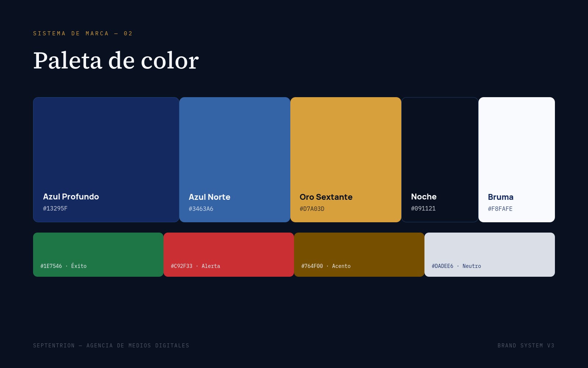Click the Oro Sextante name label
The image size is (588, 368).
[x=326, y=197]
